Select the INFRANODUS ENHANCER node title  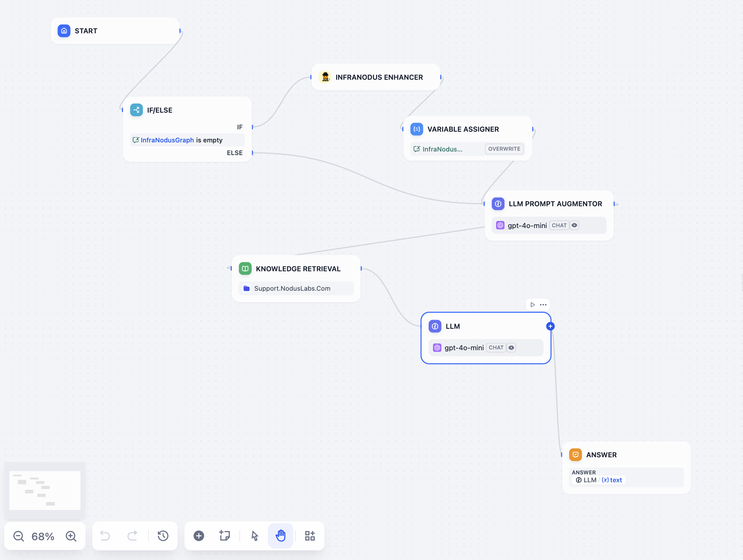[379, 77]
